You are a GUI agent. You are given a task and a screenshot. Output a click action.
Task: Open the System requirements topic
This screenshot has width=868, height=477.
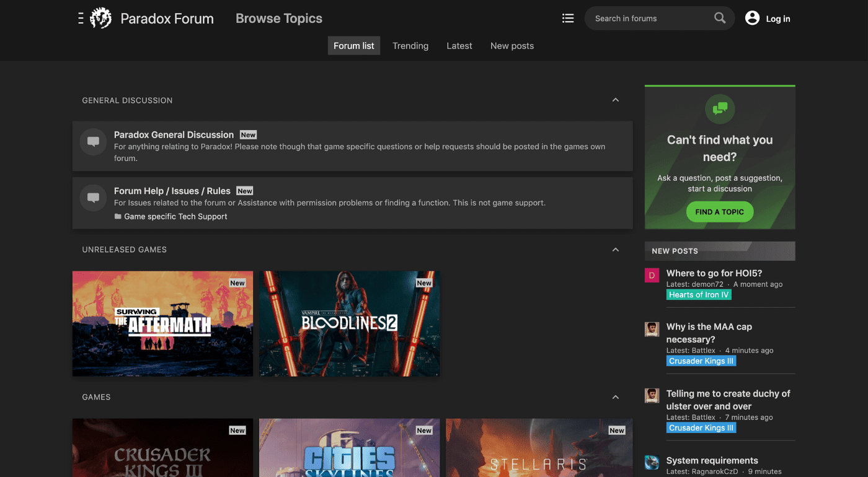[x=712, y=460]
